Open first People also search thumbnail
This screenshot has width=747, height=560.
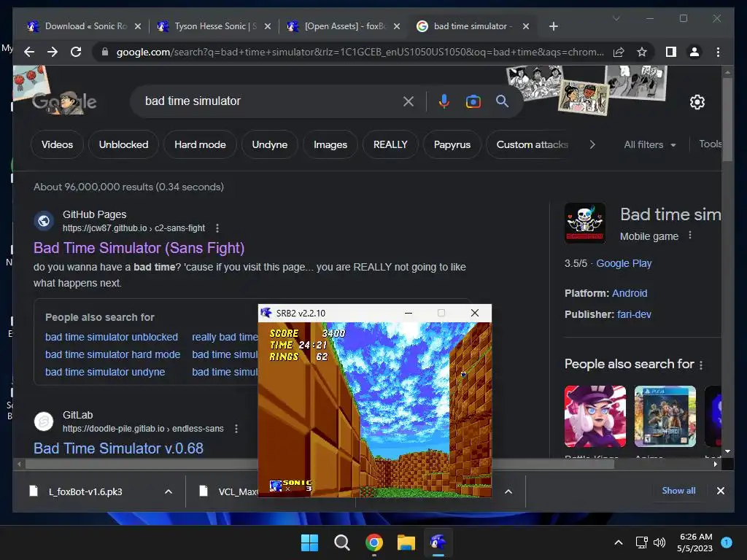(x=595, y=416)
